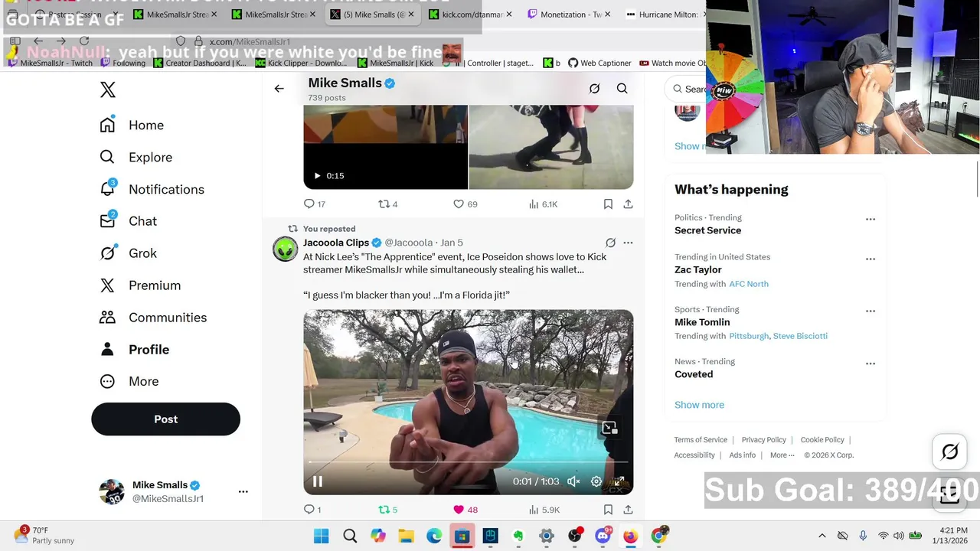Click Show more under What's happening
Screen dimensions: 980x551
[699, 405]
